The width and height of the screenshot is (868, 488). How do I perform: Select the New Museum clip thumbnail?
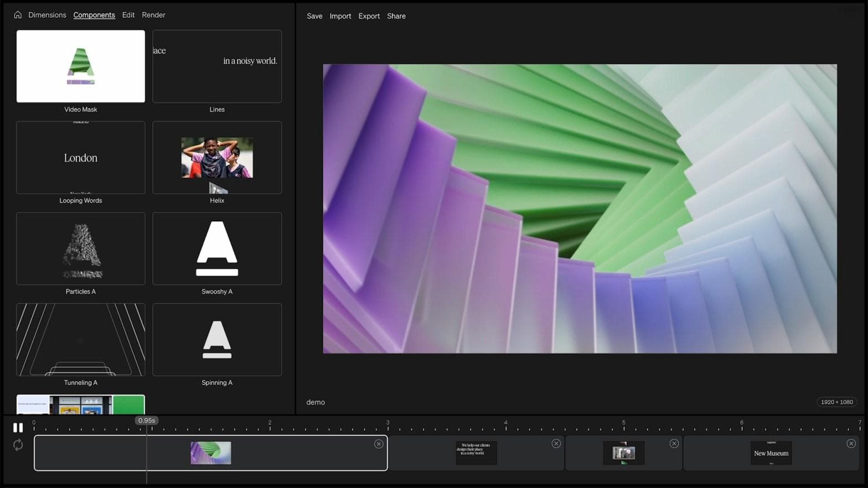pyautogui.click(x=771, y=453)
